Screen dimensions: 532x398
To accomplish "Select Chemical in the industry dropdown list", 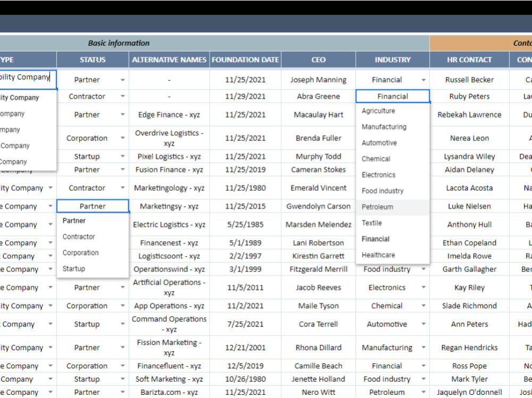I will [x=393, y=159].
